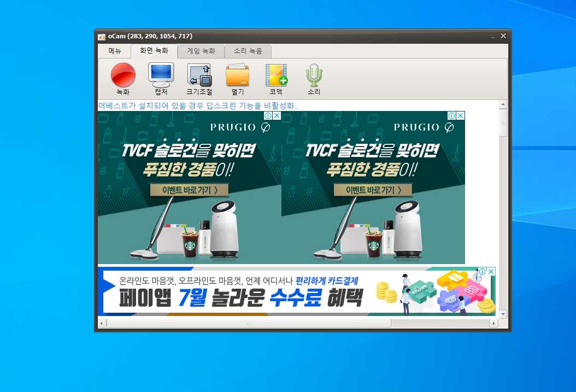576x392 pixels.
Task: Click the vertical scrollbar thumb
Action: (503, 122)
